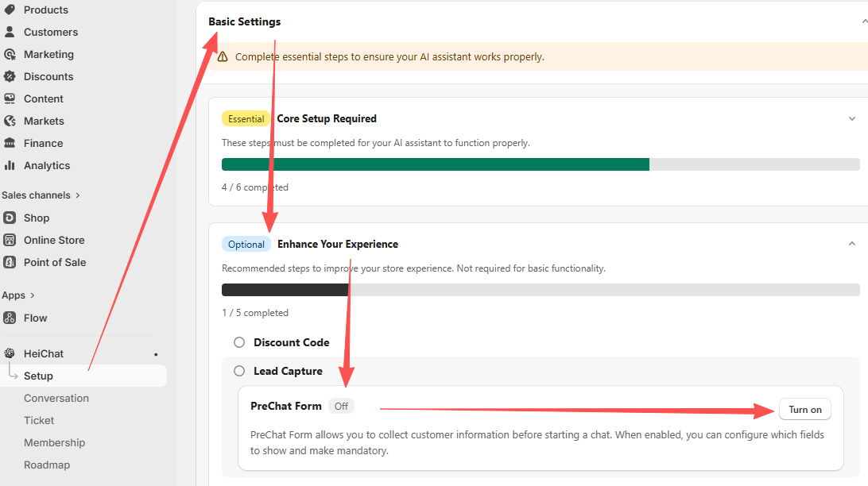
Task: Select the Lead Capture radio circle
Action: [239, 371]
